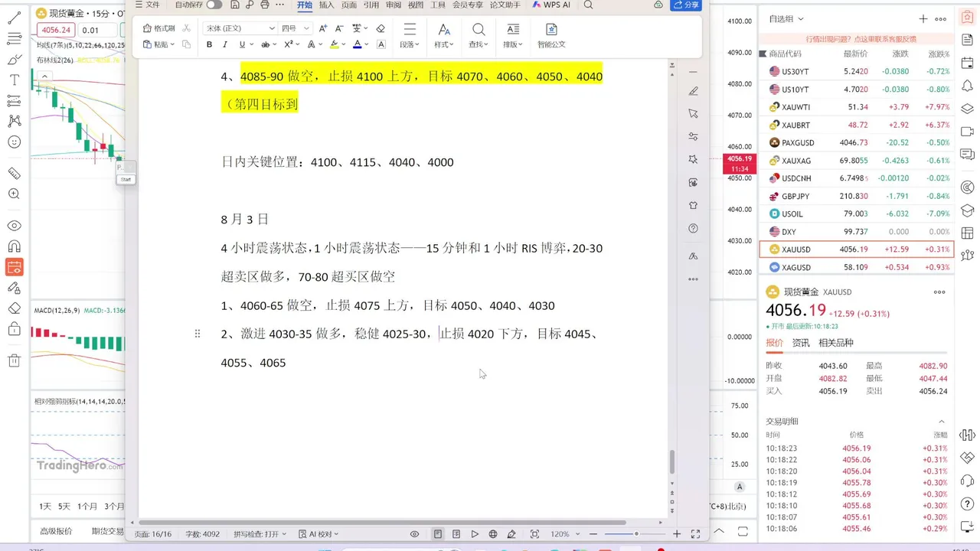Screen dimensions: 980x551
Task: Open the 拼写检查 spell-check dropdown
Action: tap(260, 534)
